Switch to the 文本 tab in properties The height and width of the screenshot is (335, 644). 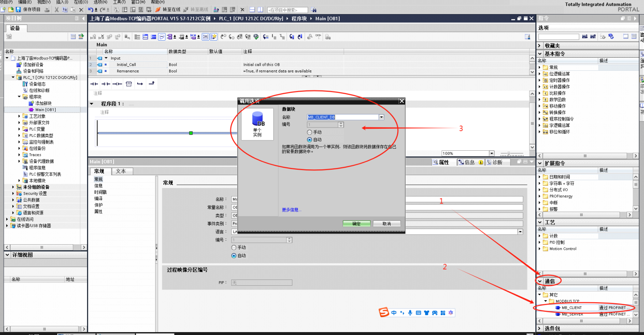pos(121,171)
